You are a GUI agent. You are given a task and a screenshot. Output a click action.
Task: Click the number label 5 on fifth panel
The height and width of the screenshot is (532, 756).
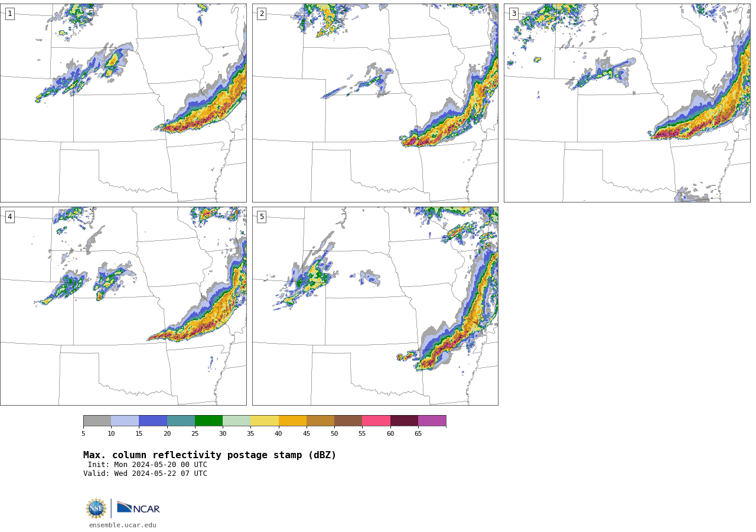click(262, 217)
